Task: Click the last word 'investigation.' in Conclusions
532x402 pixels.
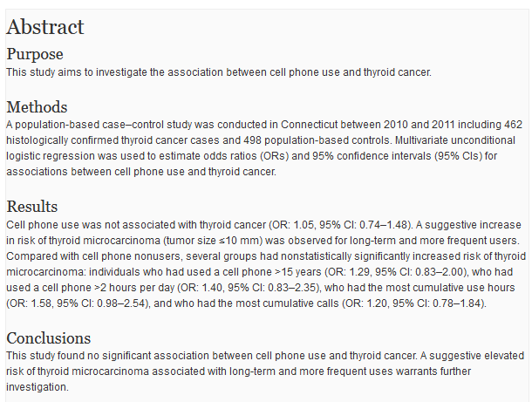Action: 38,387
